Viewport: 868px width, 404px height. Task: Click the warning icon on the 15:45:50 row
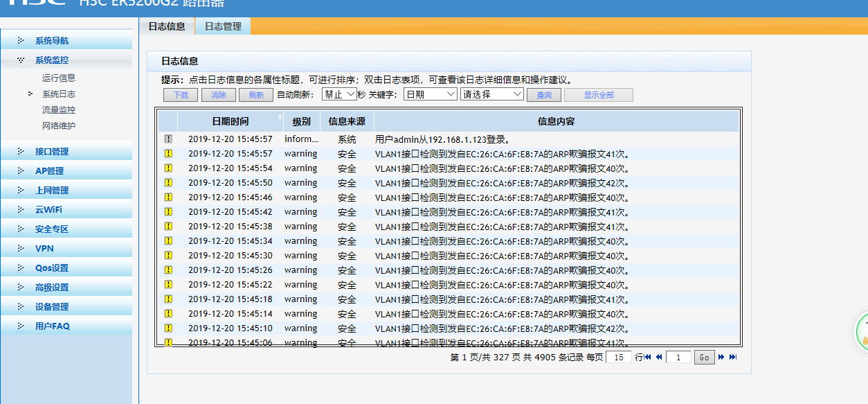click(168, 183)
